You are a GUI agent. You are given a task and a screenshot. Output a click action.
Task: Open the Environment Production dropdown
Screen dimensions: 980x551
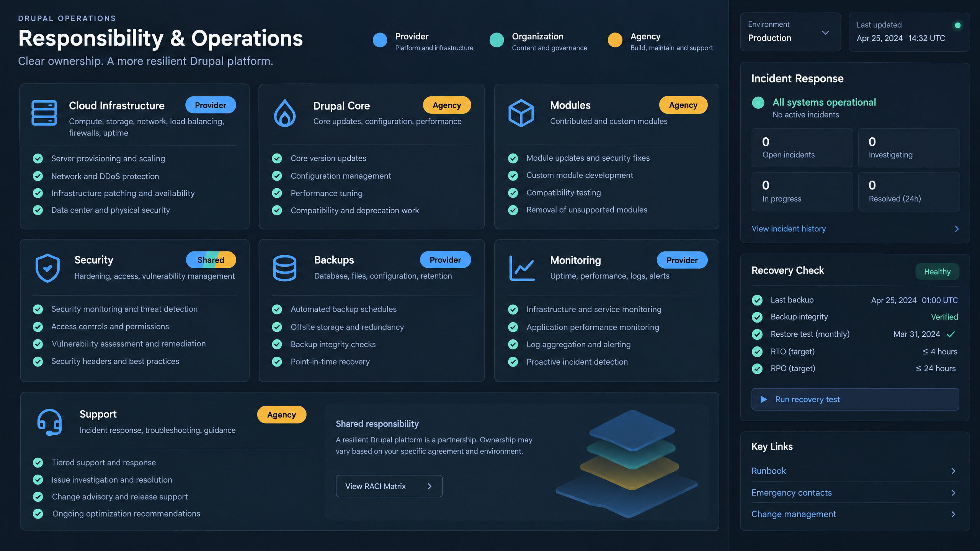[790, 32]
